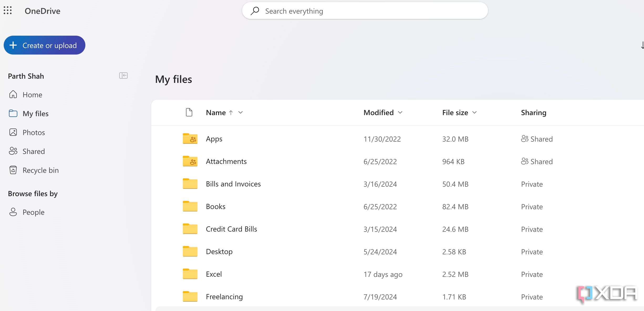Image resolution: width=644 pixels, height=311 pixels.
Task: Click the People person icon
Action: click(x=13, y=212)
